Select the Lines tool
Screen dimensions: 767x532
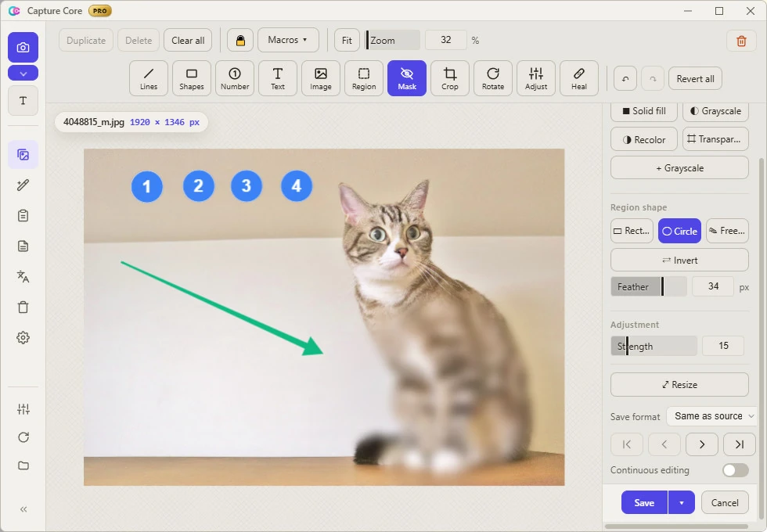click(149, 78)
